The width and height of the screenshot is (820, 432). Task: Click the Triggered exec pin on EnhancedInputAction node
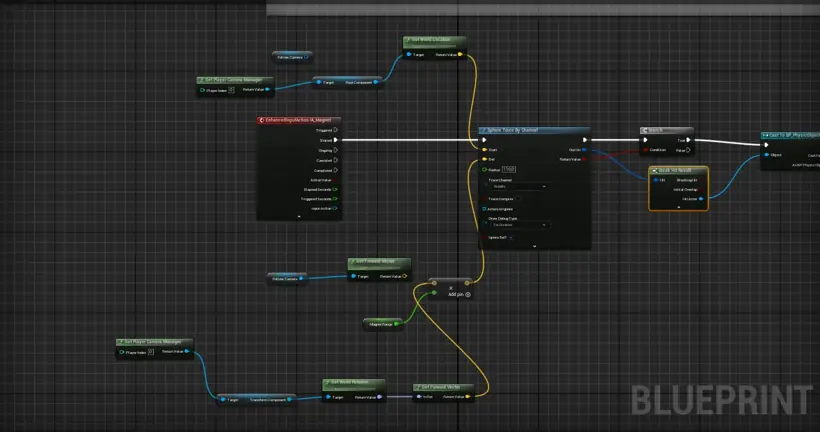tap(336, 130)
